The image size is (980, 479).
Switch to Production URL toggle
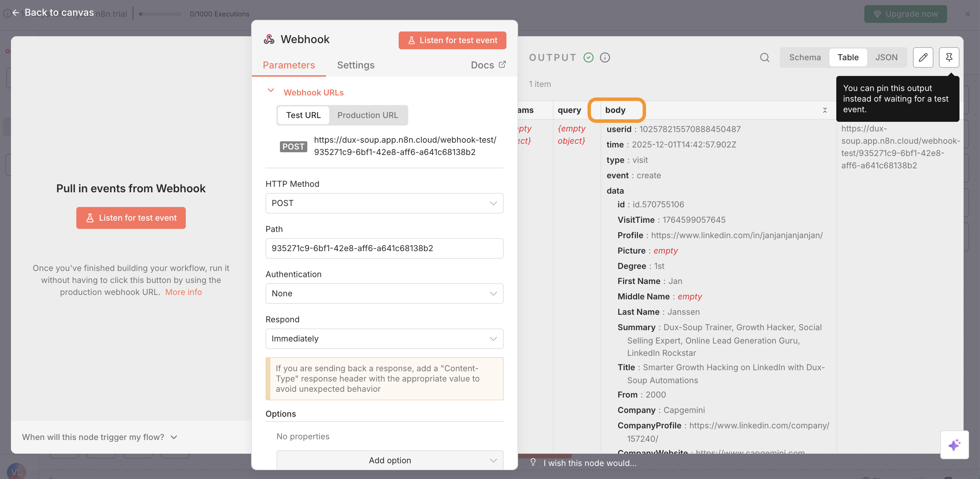[367, 115]
